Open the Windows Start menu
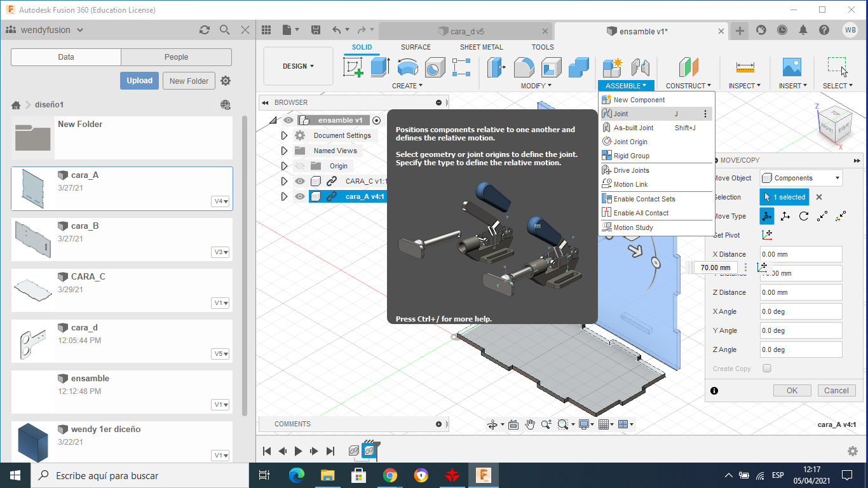The image size is (868, 488). pyautogui.click(x=15, y=475)
